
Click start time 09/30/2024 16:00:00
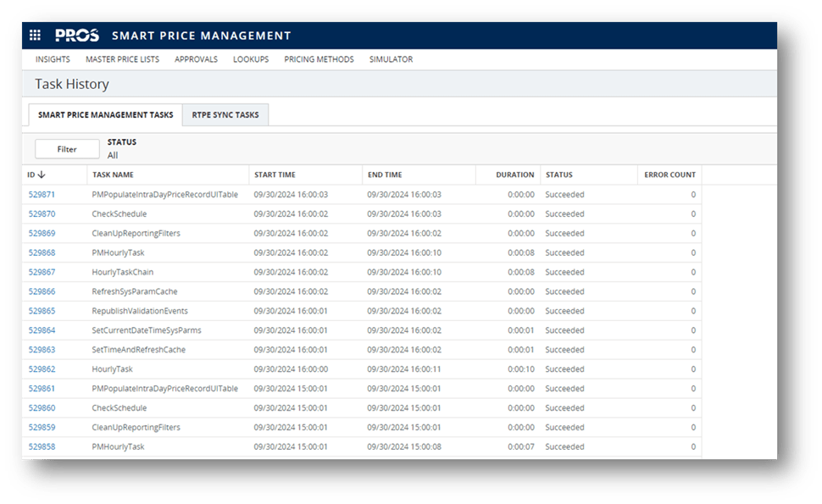pos(291,368)
